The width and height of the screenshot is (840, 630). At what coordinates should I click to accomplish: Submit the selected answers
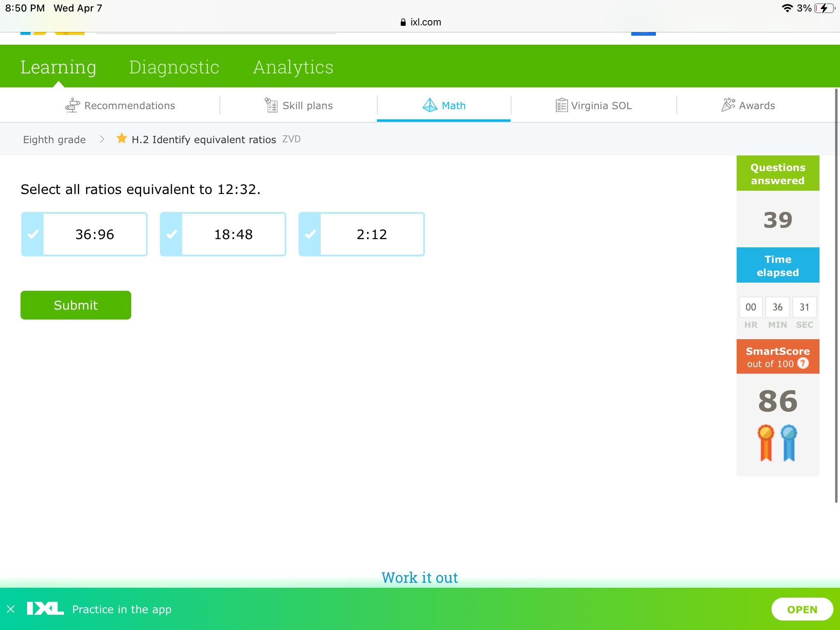pyautogui.click(x=76, y=305)
